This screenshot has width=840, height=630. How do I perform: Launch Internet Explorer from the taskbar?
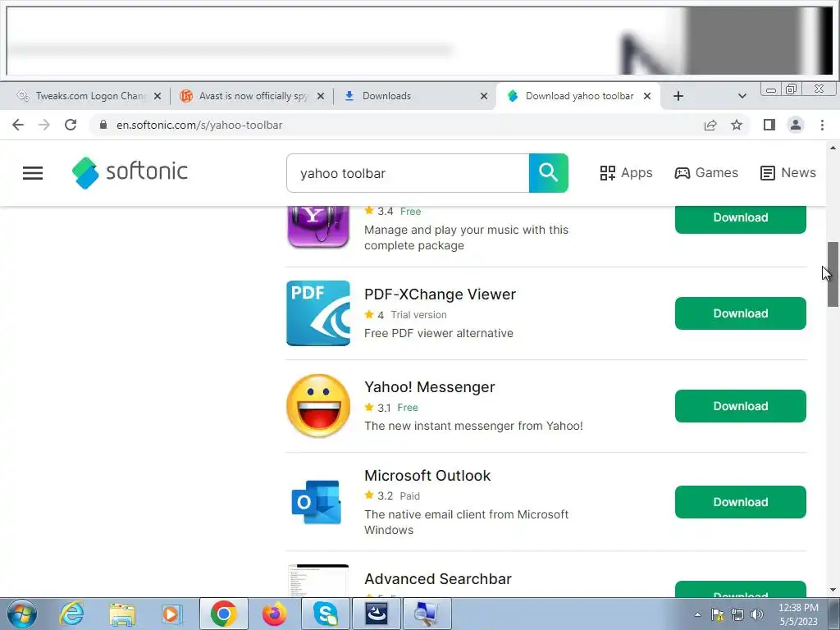[x=72, y=614]
